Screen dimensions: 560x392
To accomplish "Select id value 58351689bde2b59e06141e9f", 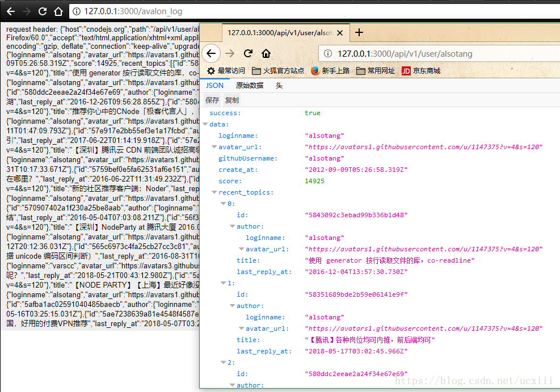I will 356,294.
